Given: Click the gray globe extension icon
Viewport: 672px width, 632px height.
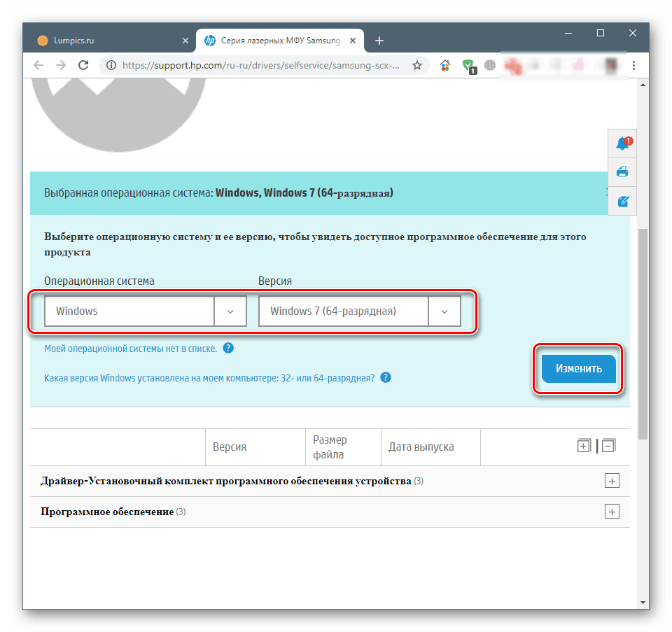Looking at the screenshot, I should (490, 65).
